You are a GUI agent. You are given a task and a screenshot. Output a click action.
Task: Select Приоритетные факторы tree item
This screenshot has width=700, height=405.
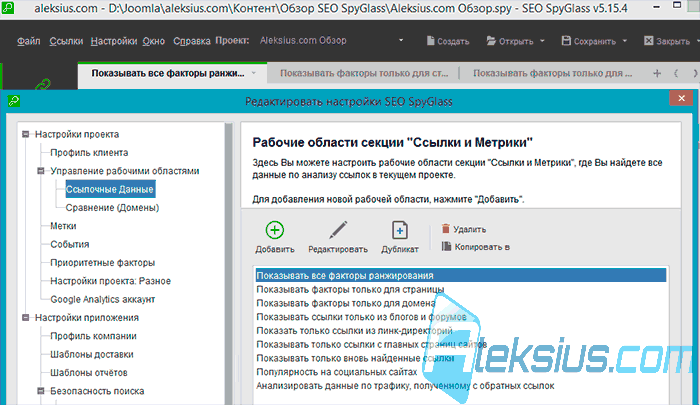coord(102,263)
